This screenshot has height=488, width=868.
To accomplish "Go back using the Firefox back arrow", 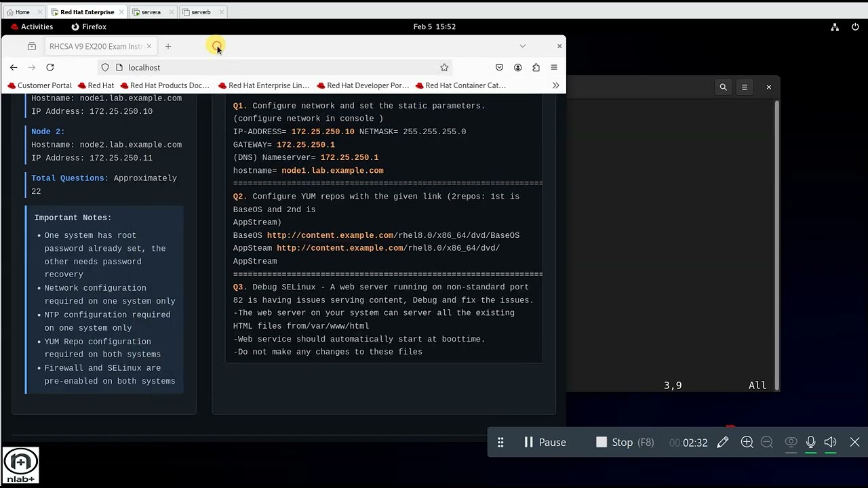I will point(14,67).
